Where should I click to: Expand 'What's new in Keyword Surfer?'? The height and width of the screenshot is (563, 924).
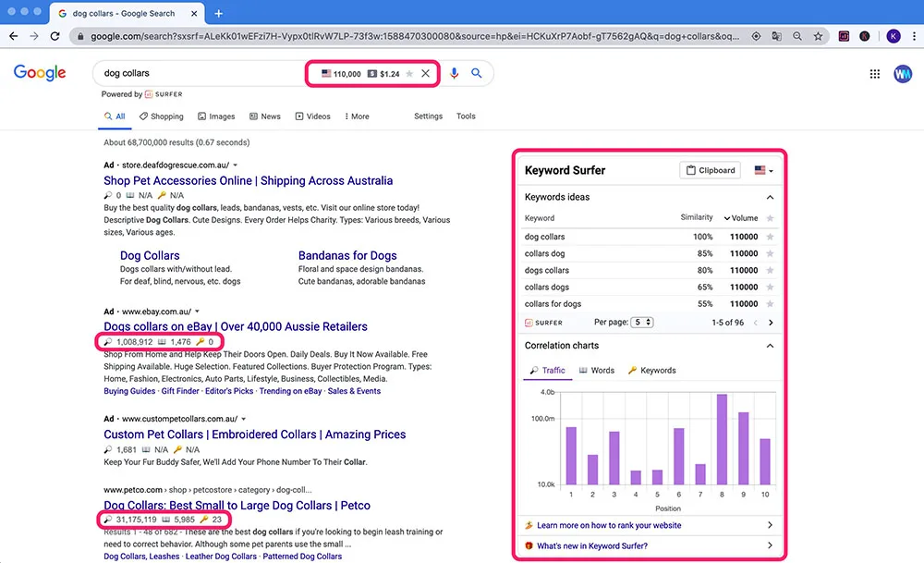point(649,546)
